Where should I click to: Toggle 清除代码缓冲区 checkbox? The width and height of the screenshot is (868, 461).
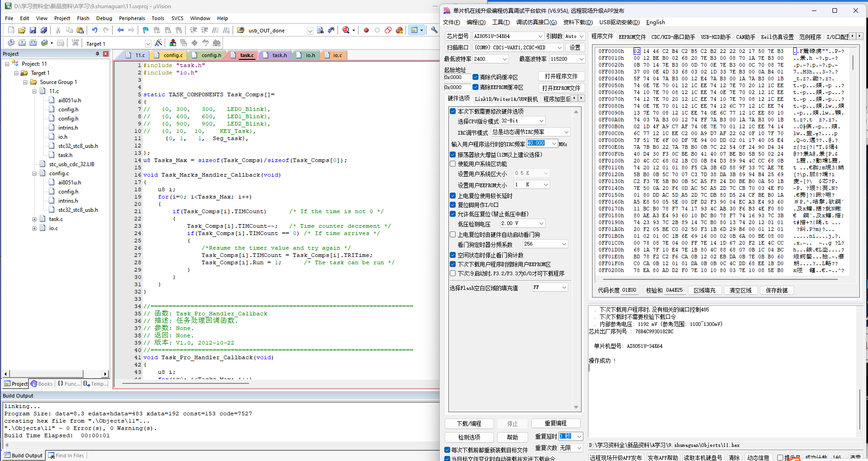475,77
